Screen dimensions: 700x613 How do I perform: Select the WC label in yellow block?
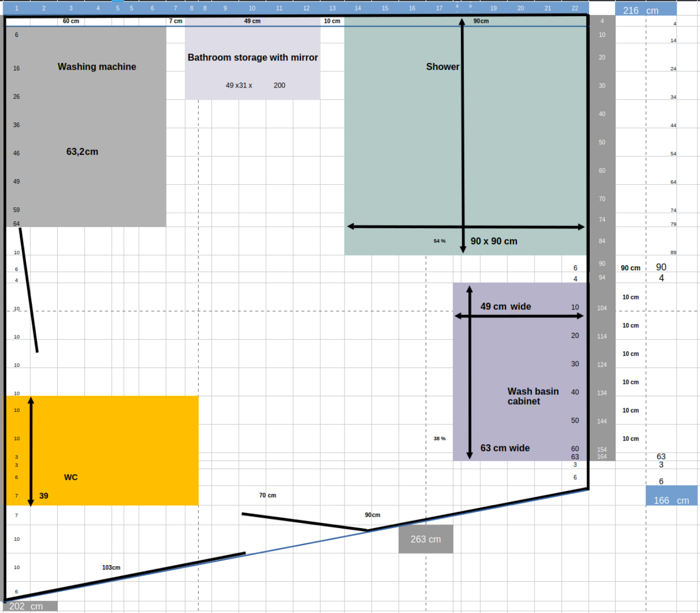click(71, 477)
